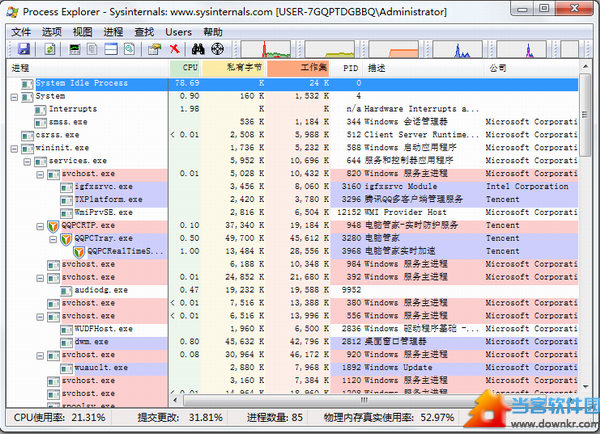Sort by the 描述 column header

coord(423,68)
